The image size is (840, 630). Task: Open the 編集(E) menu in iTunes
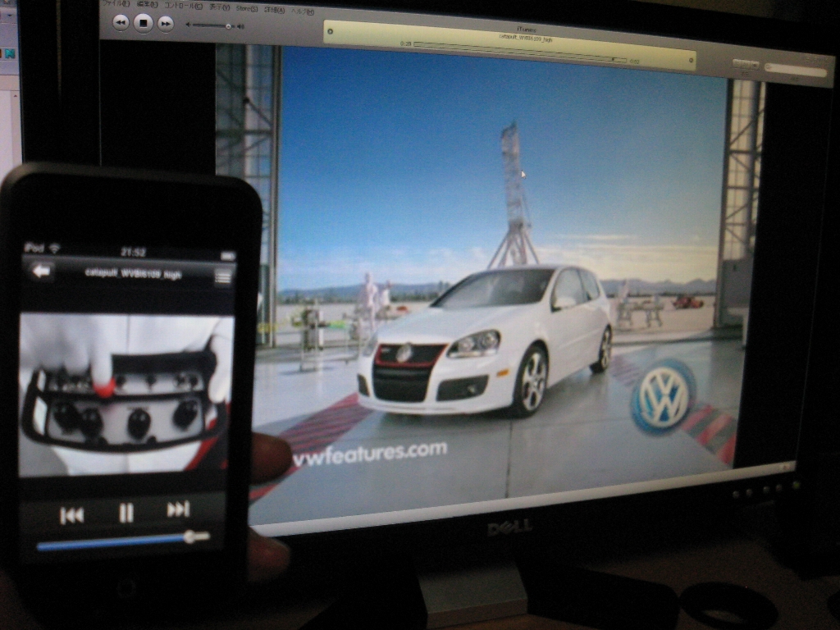pyautogui.click(x=147, y=5)
